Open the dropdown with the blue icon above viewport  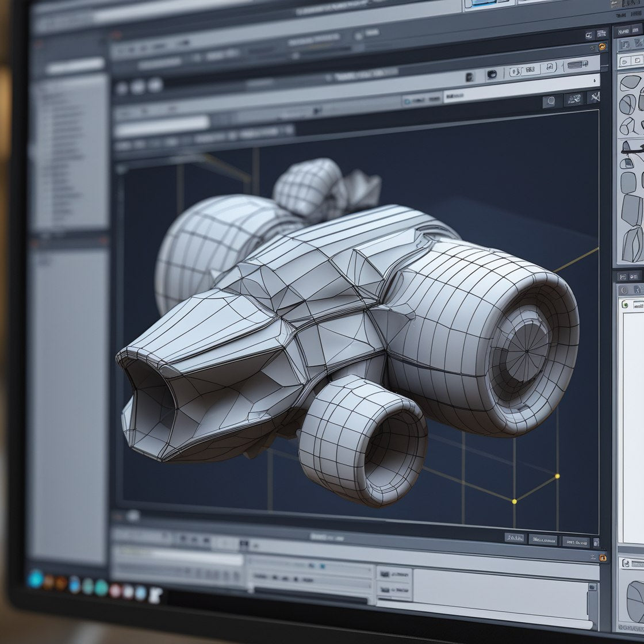click(421, 101)
